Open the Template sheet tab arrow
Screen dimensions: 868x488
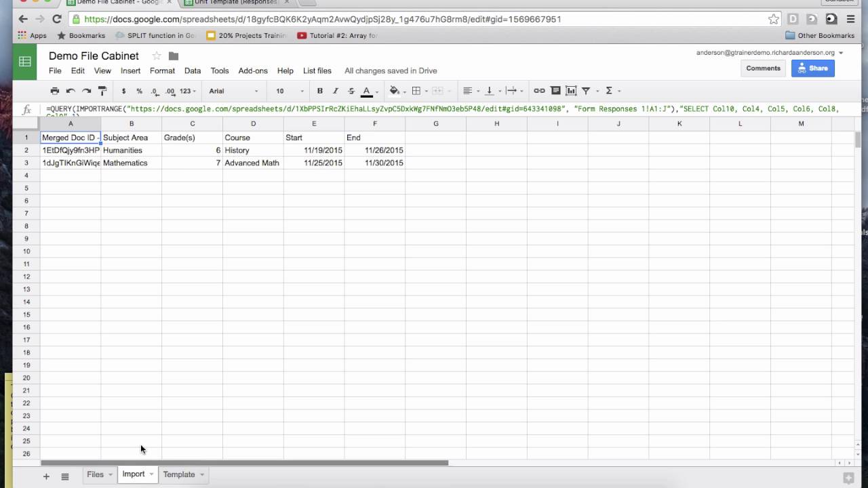(x=201, y=474)
